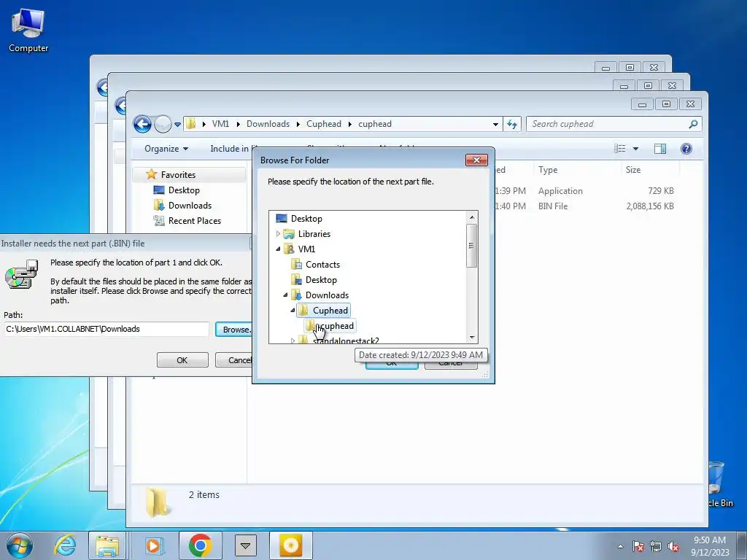Collapse the Downloads tree node

285,295
